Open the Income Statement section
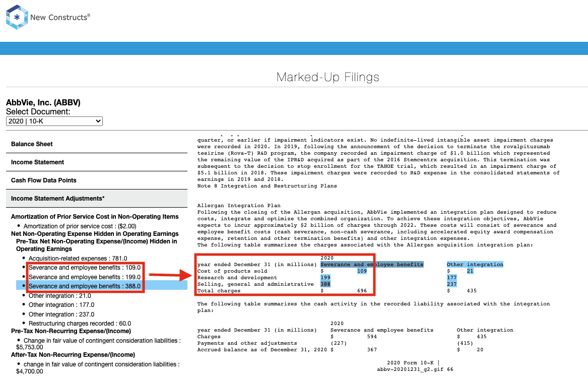588x380 pixels. (97, 162)
